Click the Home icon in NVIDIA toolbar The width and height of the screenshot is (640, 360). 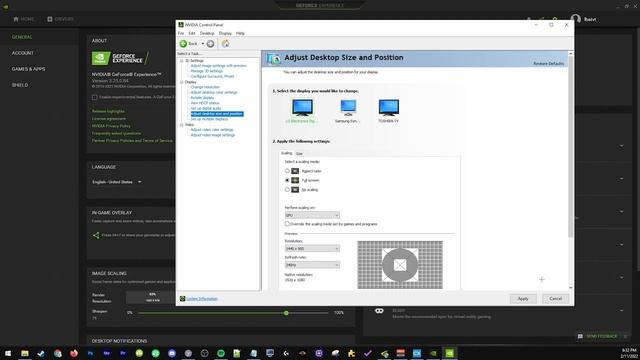[x=225, y=44]
